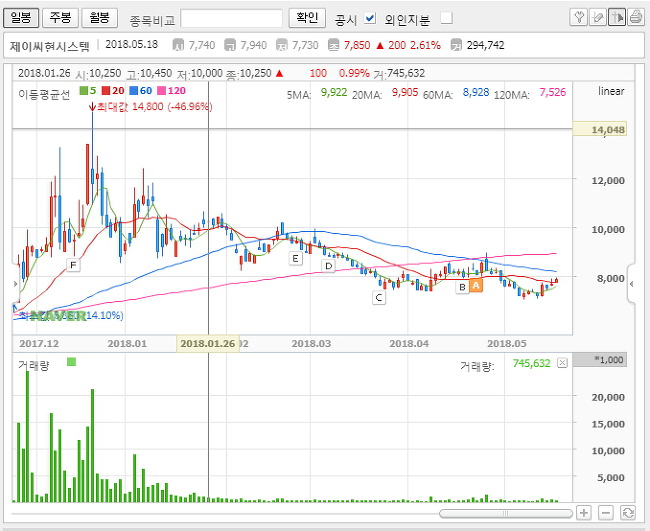Toggle the linear scale option
The width and height of the screenshot is (650, 531).
tap(610, 91)
